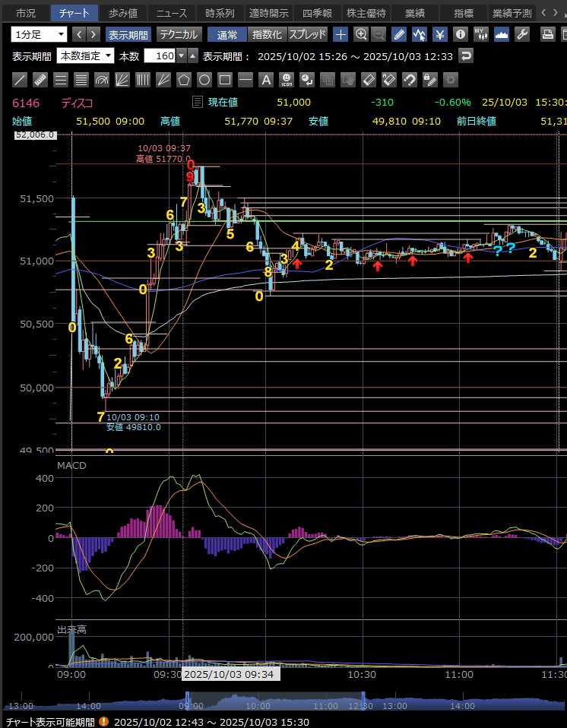Click the テクニカル button

click(x=179, y=34)
